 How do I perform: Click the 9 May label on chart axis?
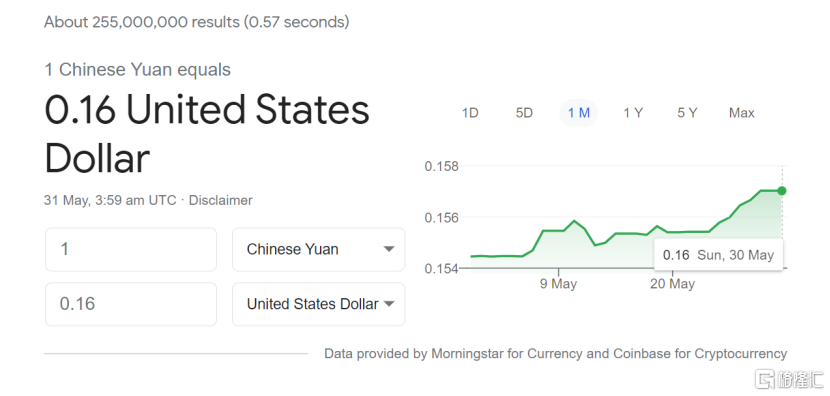558,284
